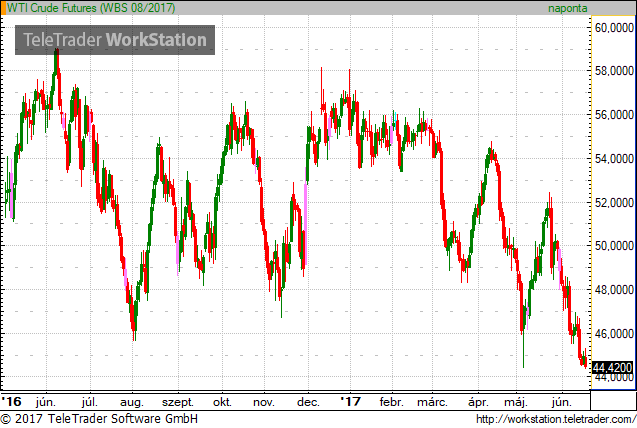Click the 58,0000 price axis label
The image size is (637, 428).
(614, 71)
